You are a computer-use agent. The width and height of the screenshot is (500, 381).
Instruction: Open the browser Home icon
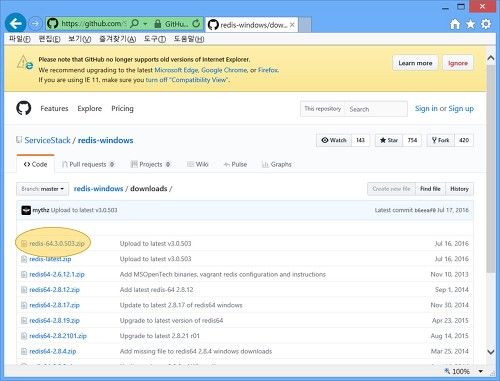[x=455, y=24]
